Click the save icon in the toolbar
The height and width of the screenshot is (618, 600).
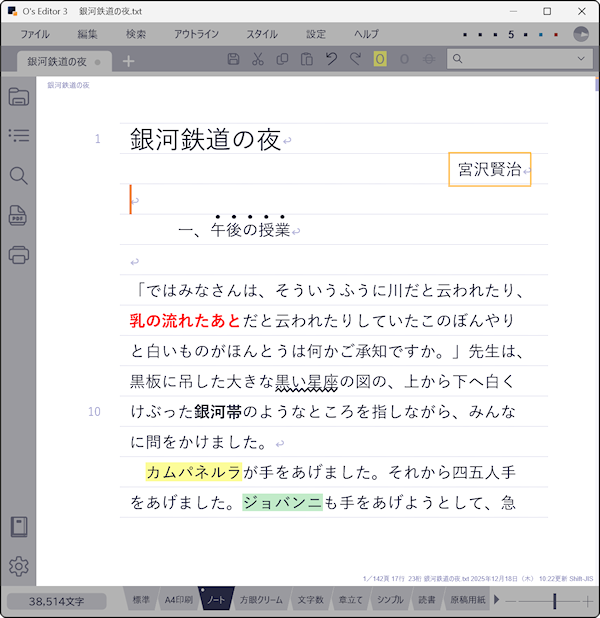click(x=233, y=59)
